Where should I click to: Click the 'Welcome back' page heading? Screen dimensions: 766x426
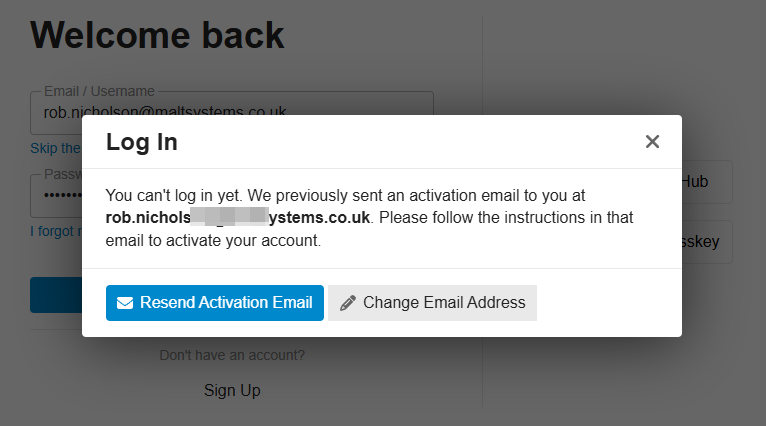pos(158,35)
